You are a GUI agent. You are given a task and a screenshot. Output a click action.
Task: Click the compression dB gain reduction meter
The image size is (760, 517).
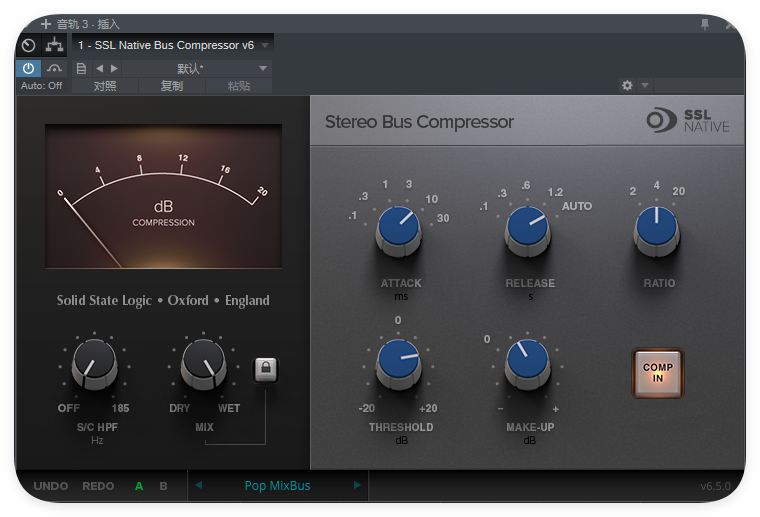coord(163,196)
